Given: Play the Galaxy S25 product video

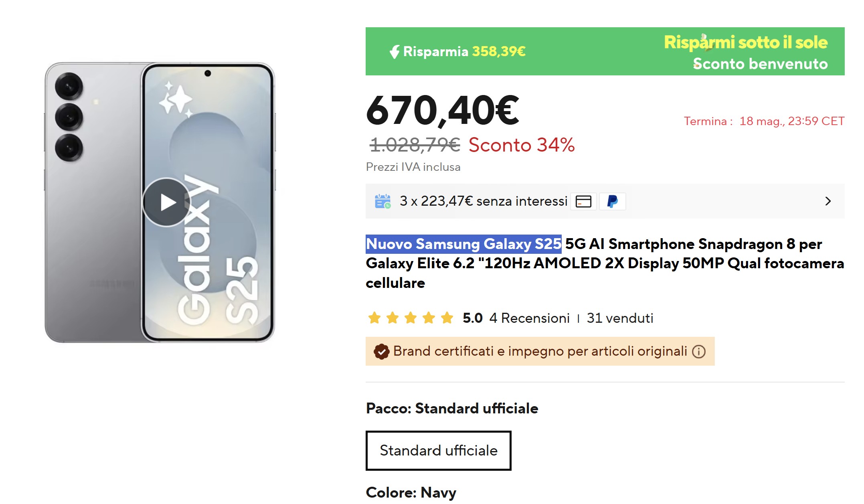Looking at the screenshot, I should tap(166, 202).
